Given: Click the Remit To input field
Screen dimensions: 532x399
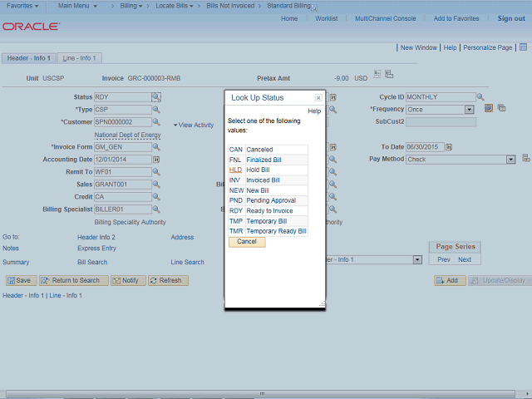Looking at the screenshot, I should click(121, 172).
